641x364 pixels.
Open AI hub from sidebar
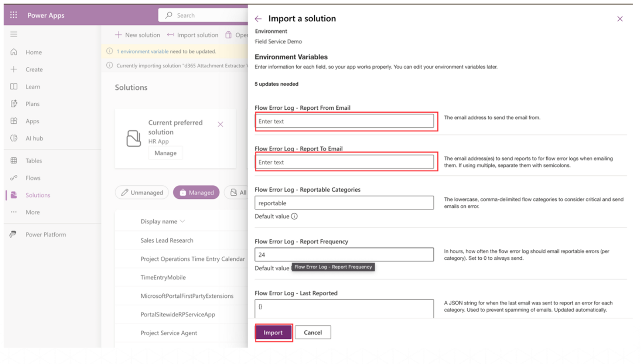34,138
